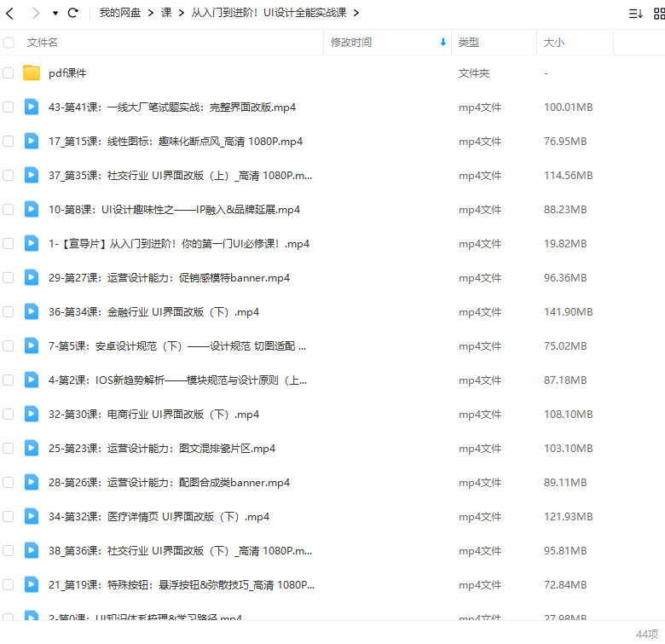This screenshot has height=644, width=665.
Task: Click the pdf课件 folder icon
Action: [32, 73]
